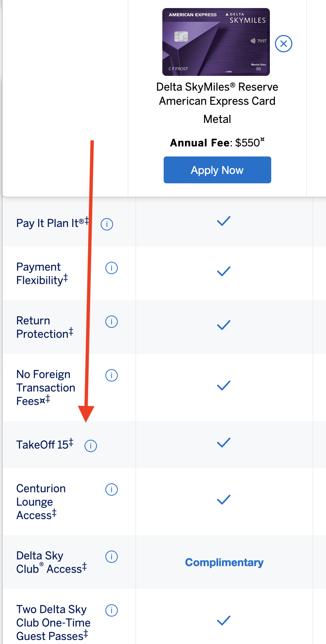Click the Delta SkyMiles Reserve card image
Screen dimensions: 326x644
pos(216,42)
